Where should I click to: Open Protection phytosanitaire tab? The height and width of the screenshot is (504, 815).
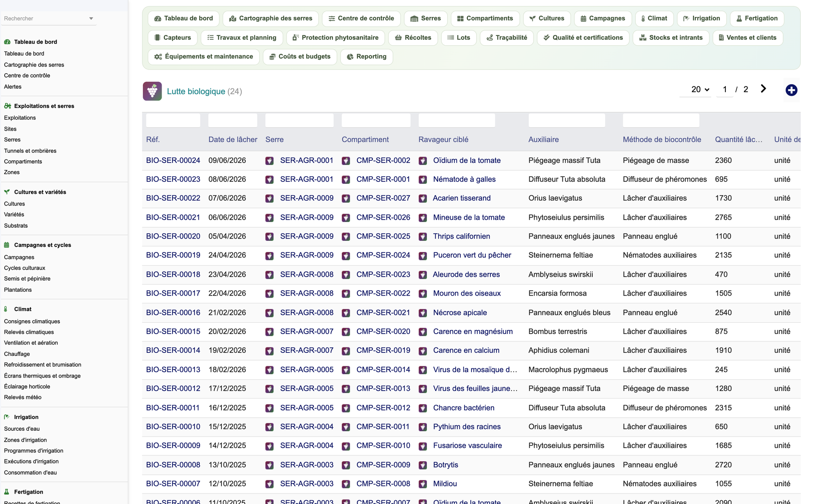tap(335, 38)
